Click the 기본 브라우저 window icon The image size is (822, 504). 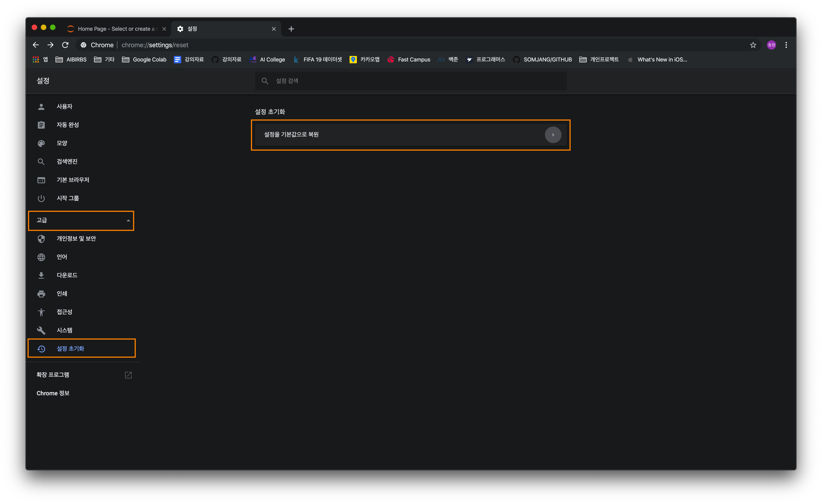tap(41, 180)
